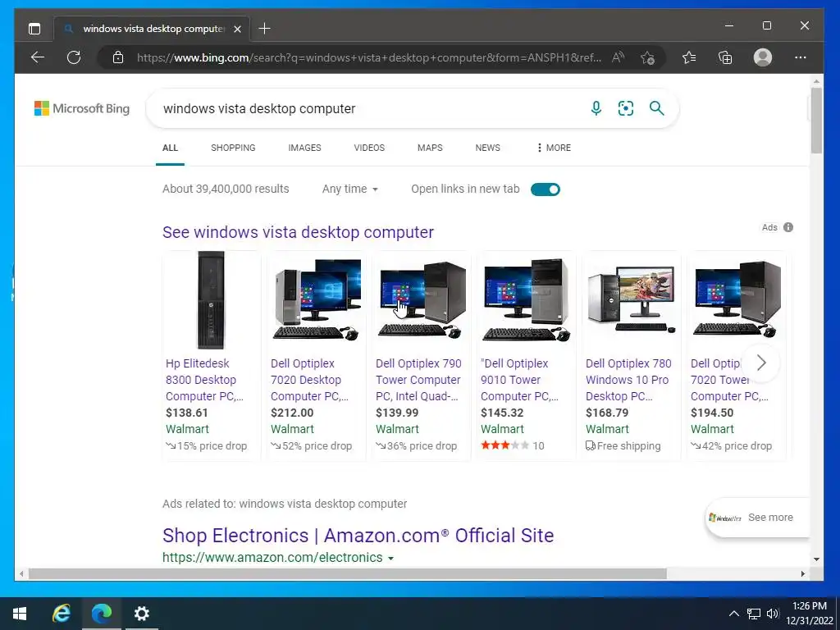Switch to MAPS tab
Viewport: 840px width, 630px height.
[x=430, y=148]
